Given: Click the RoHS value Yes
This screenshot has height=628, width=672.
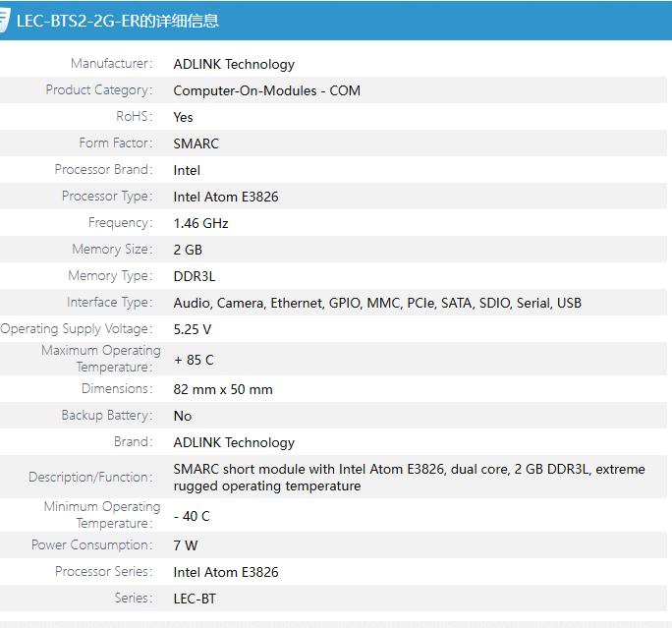Looking at the screenshot, I should coord(183,117).
